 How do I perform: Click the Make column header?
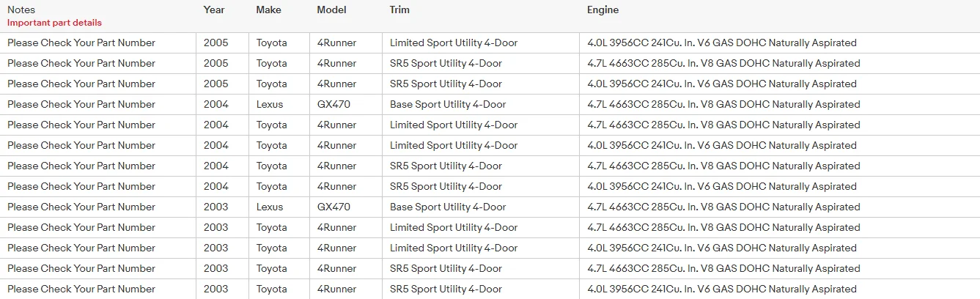click(x=268, y=10)
